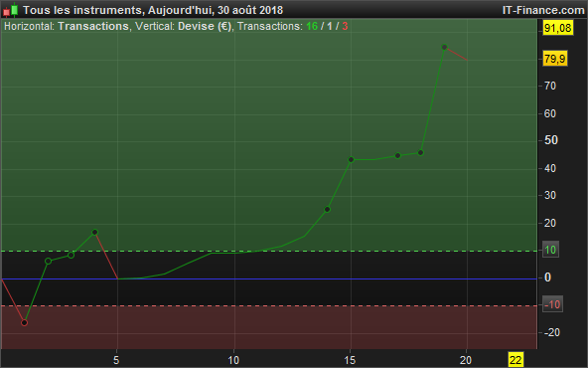Select the data point at transaction 4
Screen dimensions: 588x368
tap(95, 232)
